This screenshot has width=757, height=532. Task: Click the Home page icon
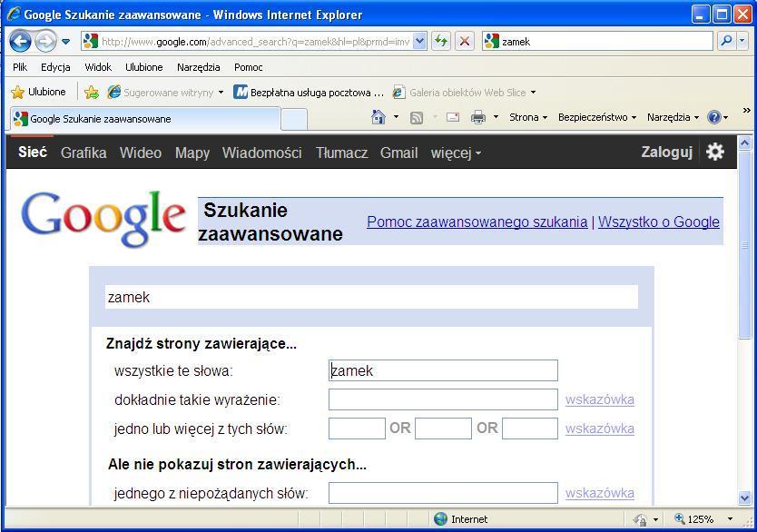pos(378,117)
